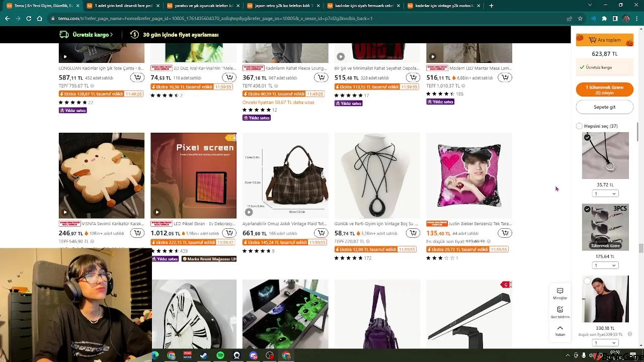Click the Sepete git button
This screenshot has width=644, height=362.
point(605,107)
